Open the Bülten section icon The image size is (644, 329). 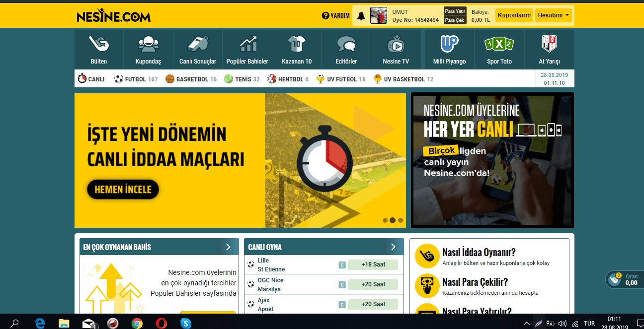click(98, 44)
